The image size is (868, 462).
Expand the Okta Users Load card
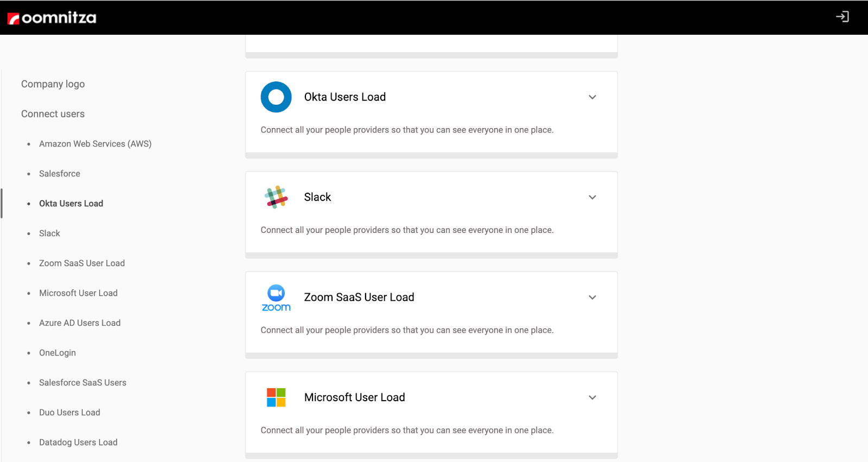592,97
